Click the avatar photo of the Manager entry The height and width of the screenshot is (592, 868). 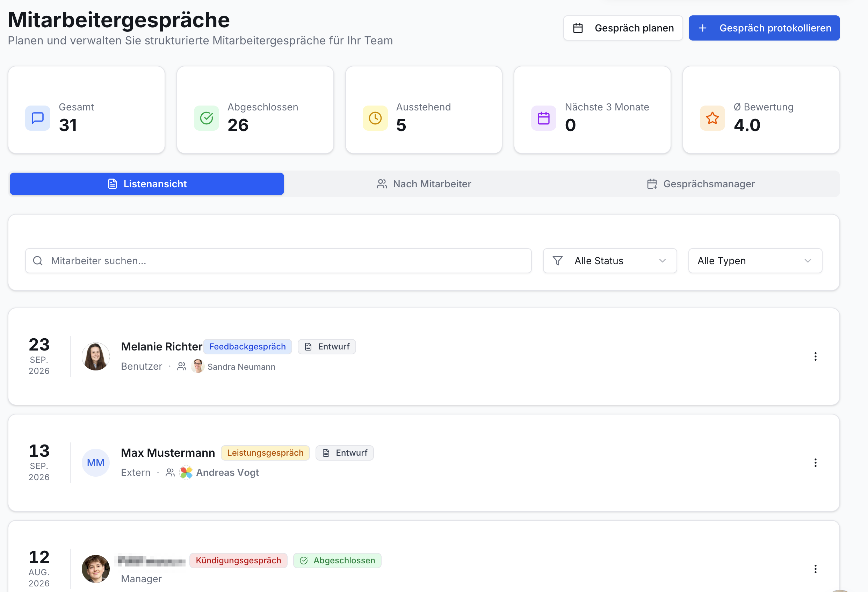[x=96, y=569]
